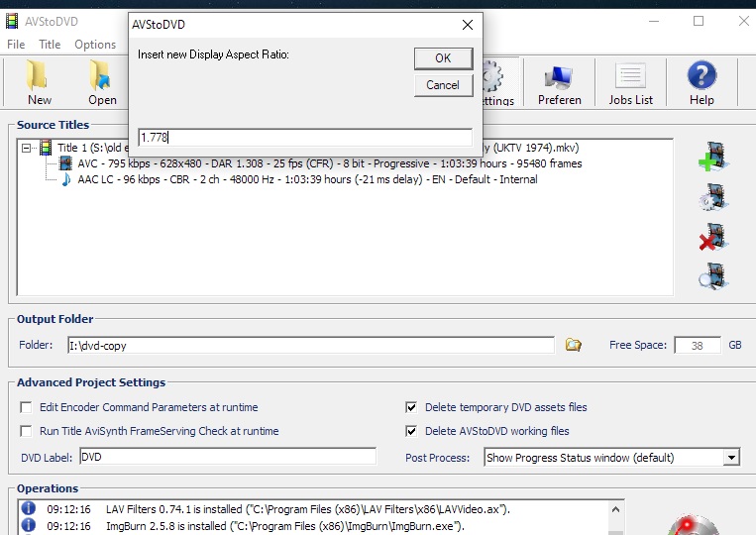The width and height of the screenshot is (756, 535).
Task: Click the red disc start icon
Action: coord(695,525)
